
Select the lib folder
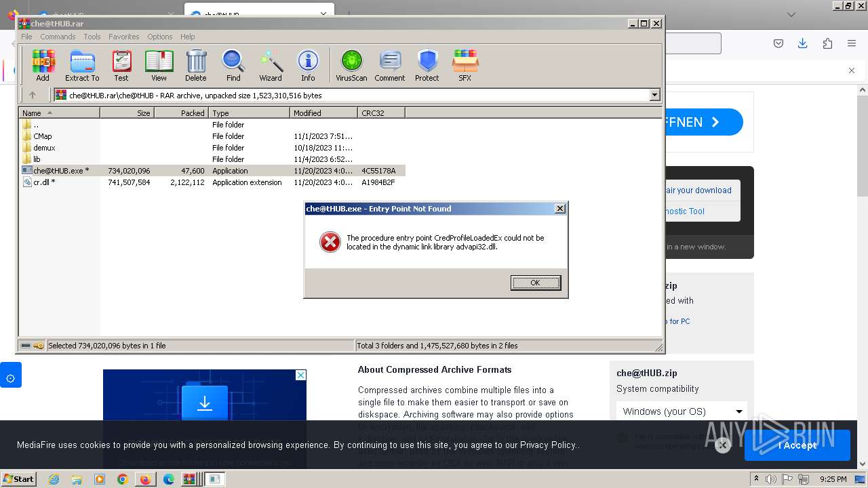pos(212,159)
